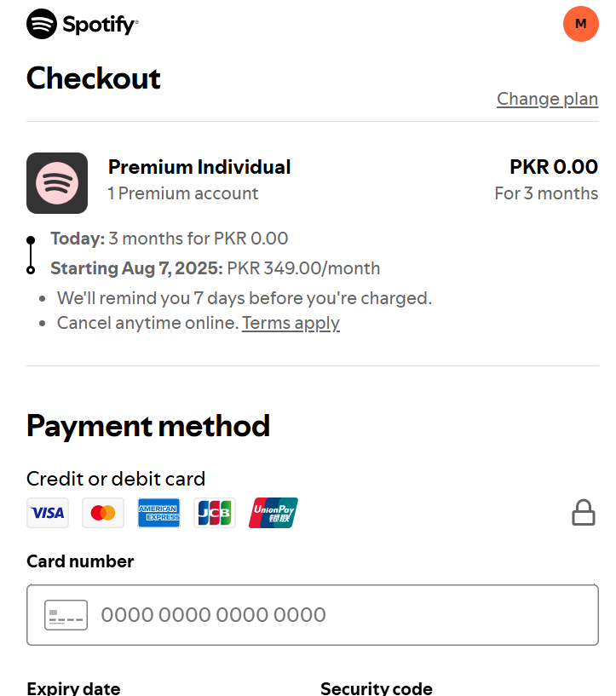Click the Premium Individual plan title
This screenshot has width=616, height=696.
tap(199, 167)
